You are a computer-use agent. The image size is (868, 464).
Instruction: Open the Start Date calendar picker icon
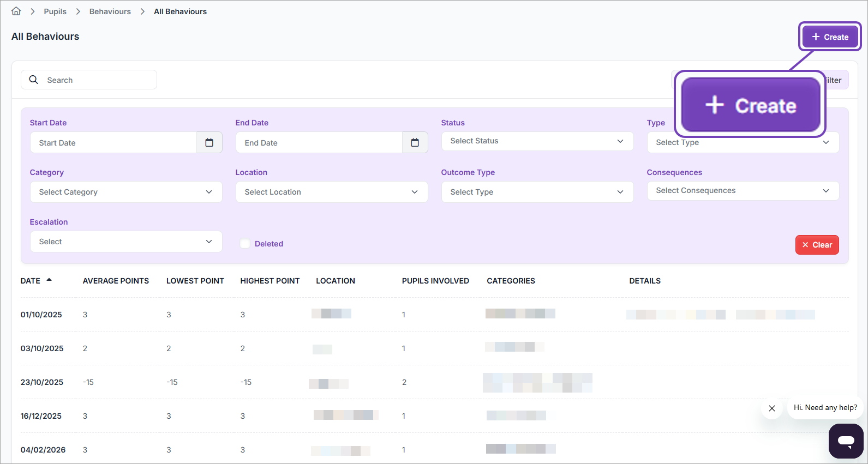pos(209,143)
